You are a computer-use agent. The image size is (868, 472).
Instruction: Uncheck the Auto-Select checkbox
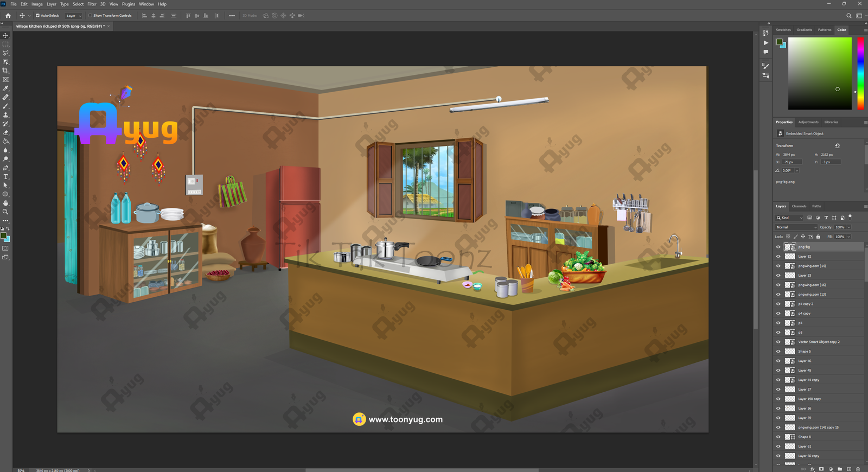click(37, 16)
